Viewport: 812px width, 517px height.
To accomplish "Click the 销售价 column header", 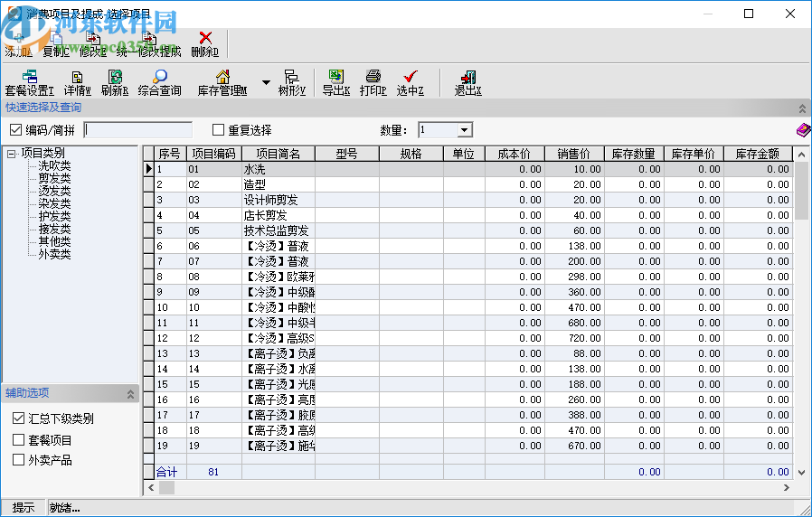I will [573, 154].
